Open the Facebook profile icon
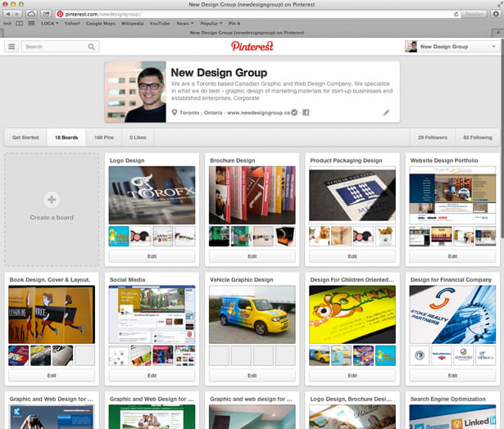 [x=306, y=112]
